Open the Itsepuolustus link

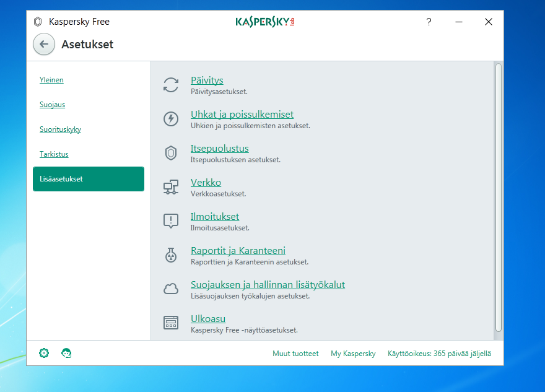point(220,149)
